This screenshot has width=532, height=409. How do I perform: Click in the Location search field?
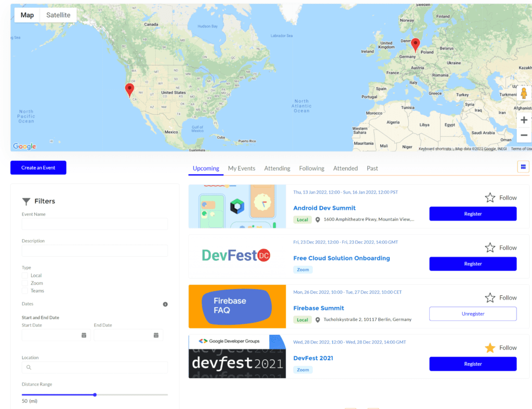(95, 367)
